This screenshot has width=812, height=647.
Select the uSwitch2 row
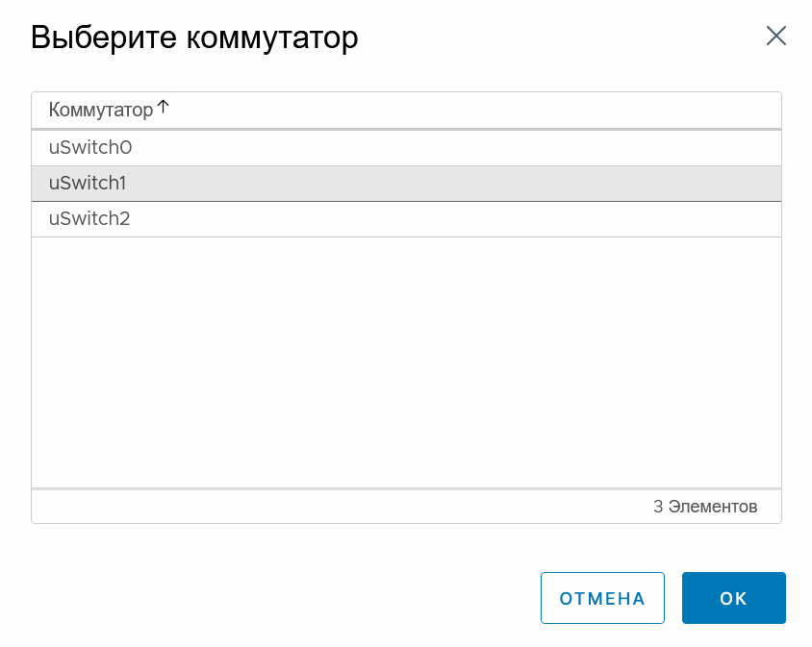click(406, 219)
